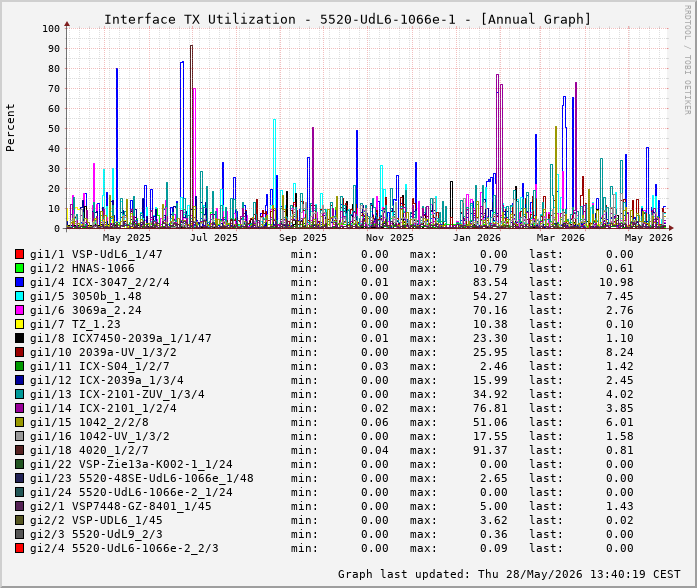The width and height of the screenshot is (697, 588).
Task: Click the legend label gi1/24 5520-UdL6-1066e-2_1/24
Action: pos(131,492)
